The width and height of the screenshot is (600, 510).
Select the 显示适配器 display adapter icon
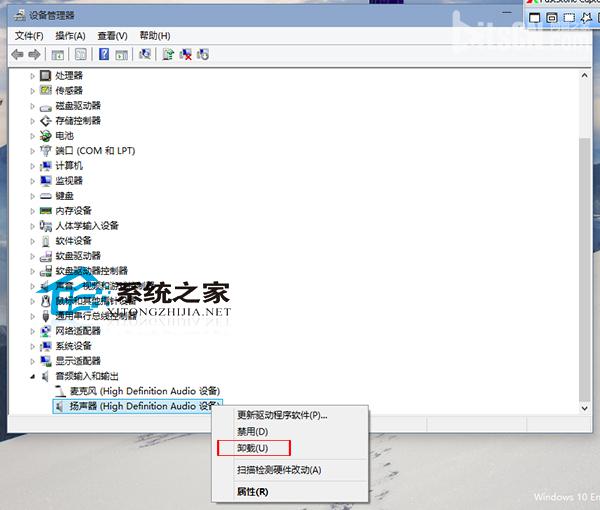46,361
